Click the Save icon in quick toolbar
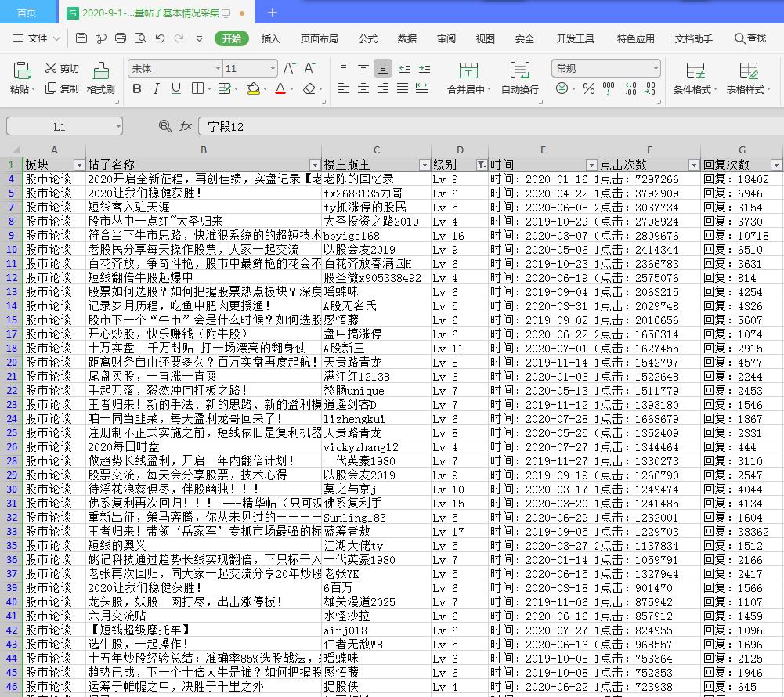Image resolution: width=784 pixels, height=697 pixels. (81, 38)
